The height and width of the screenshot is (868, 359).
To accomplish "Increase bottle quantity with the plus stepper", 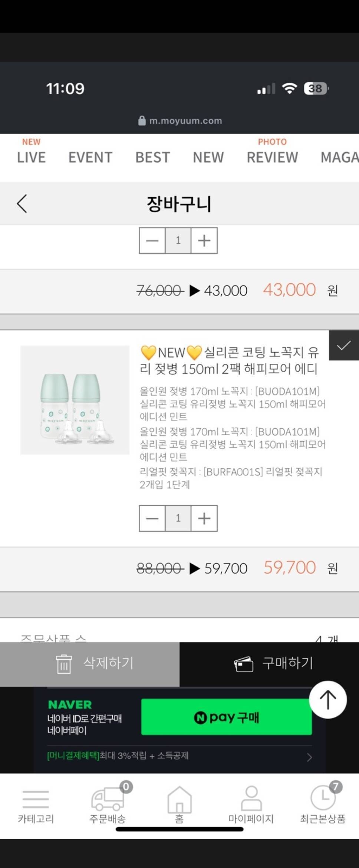I will pyautogui.click(x=204, y=518).
